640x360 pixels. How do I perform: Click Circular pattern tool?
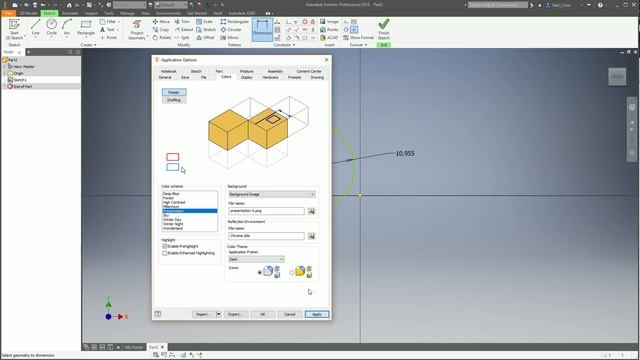coord(231,29)
